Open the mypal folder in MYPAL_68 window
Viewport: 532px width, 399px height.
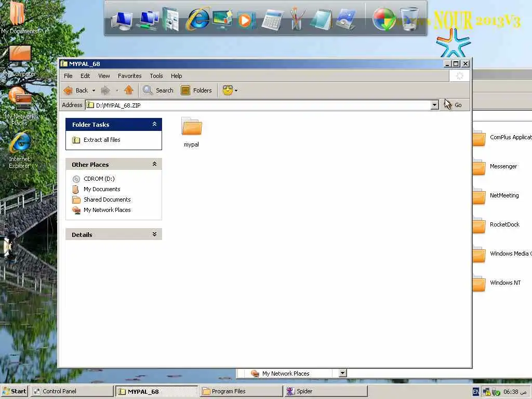[191, 132]
